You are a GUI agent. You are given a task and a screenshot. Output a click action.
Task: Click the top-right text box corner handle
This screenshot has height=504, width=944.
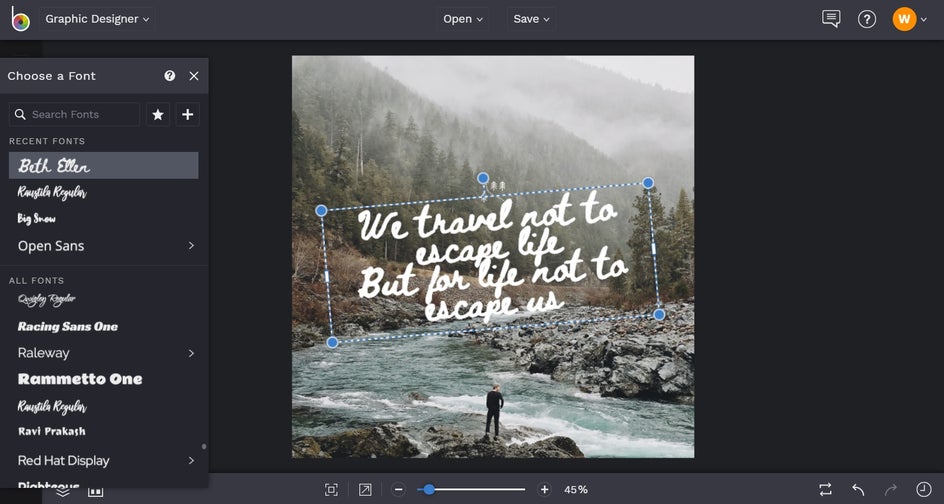648,182
